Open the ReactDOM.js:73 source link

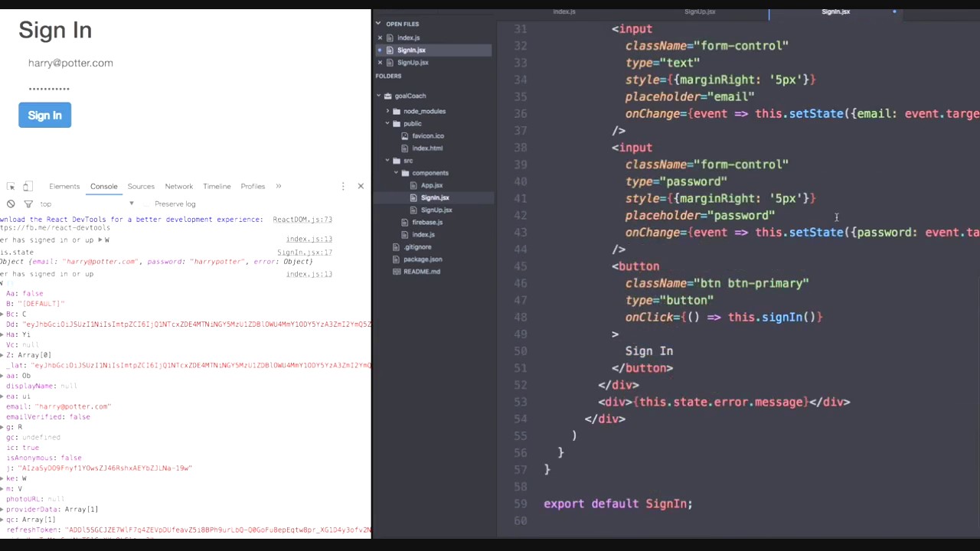[x=302, y=220]
